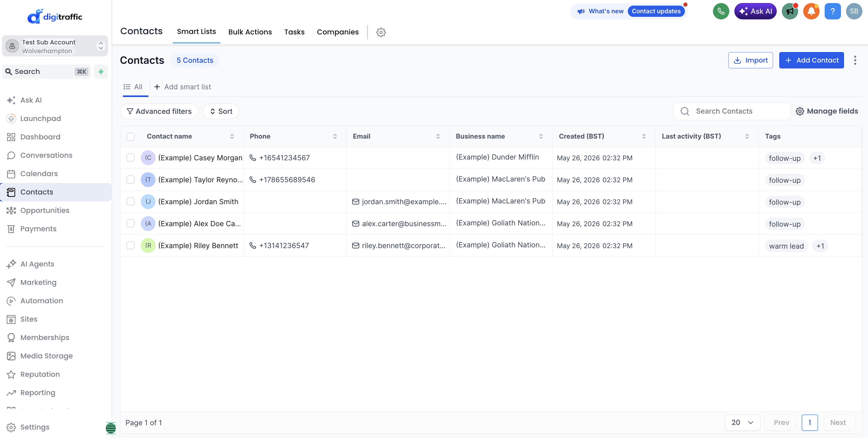
Task: Open the megaphone announcements icon
Action: click(790, 11)
